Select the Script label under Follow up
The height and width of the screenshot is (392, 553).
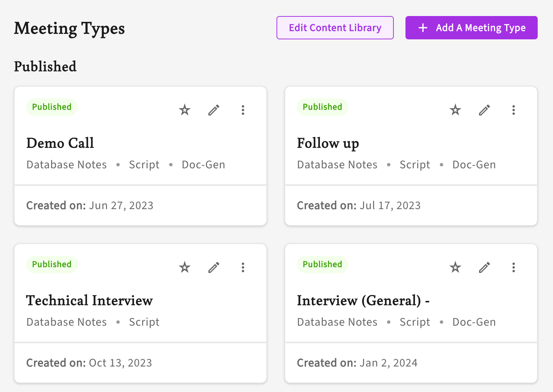[415, 165]
